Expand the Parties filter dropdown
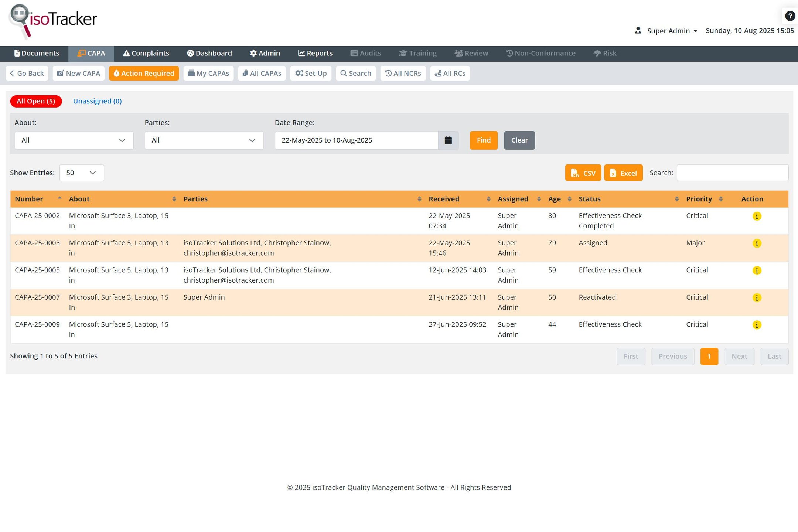The width and height of the screenshot is (798, 532). [204, 140]
